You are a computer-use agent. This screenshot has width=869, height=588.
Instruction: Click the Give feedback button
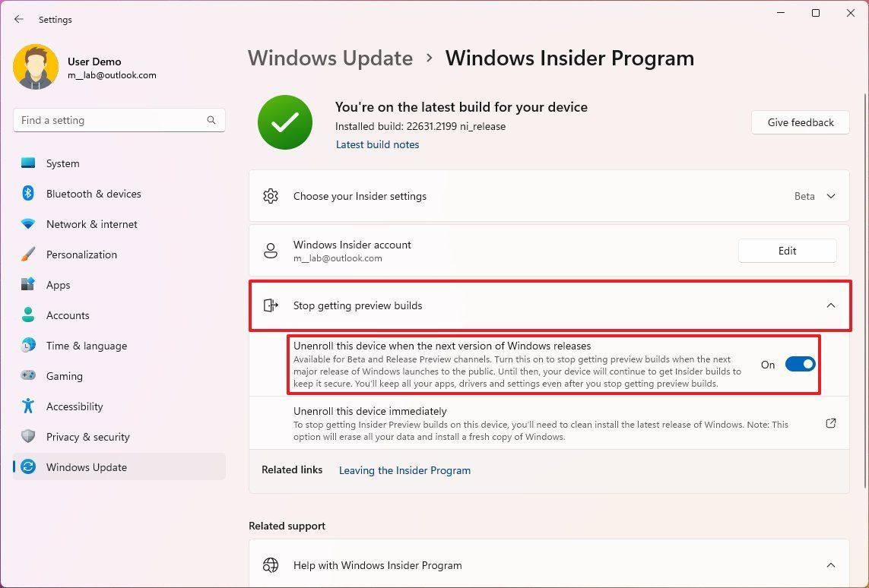pos(800,122)
